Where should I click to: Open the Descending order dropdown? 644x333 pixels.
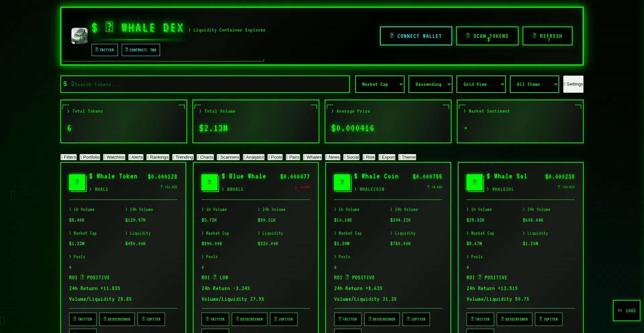tap(430, 84)
